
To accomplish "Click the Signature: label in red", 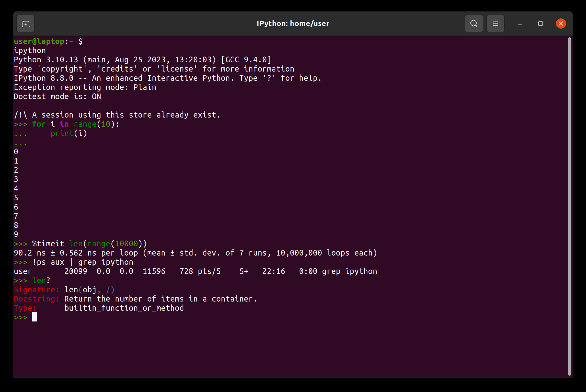I will [x=36, y=290].
